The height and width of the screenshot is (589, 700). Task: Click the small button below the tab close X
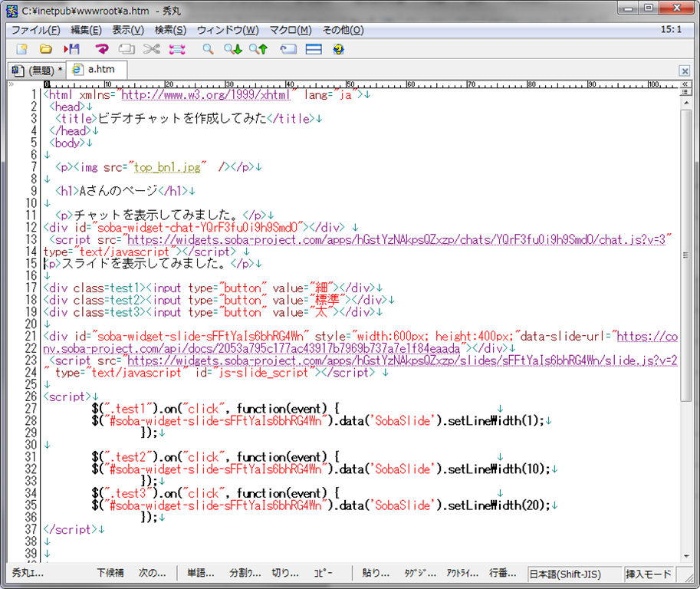point(685,84)
